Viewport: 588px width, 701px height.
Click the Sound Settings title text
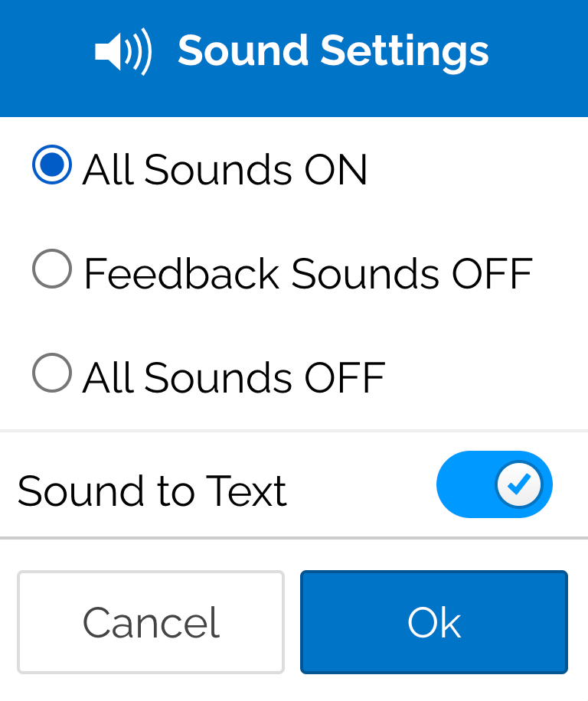point(333,52)
